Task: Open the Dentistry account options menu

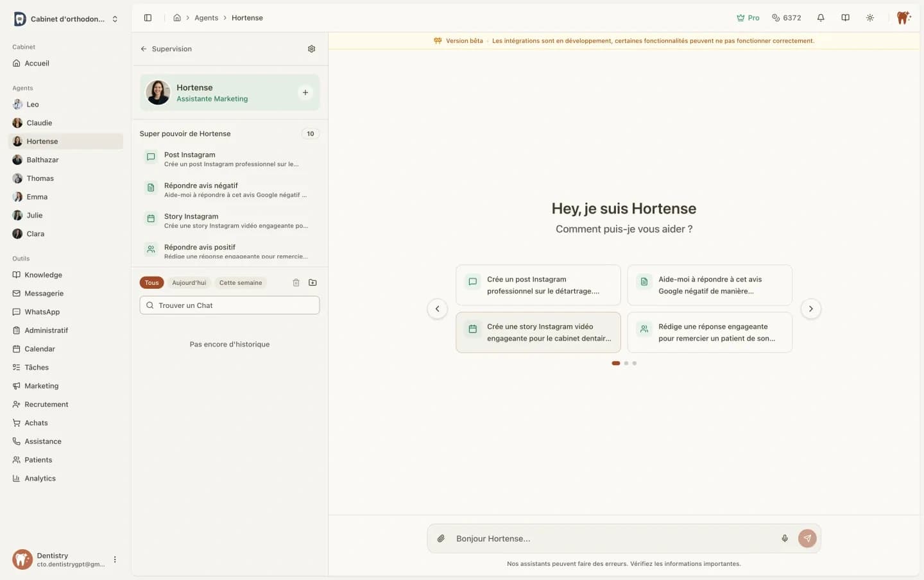Action: pos(115,559)
